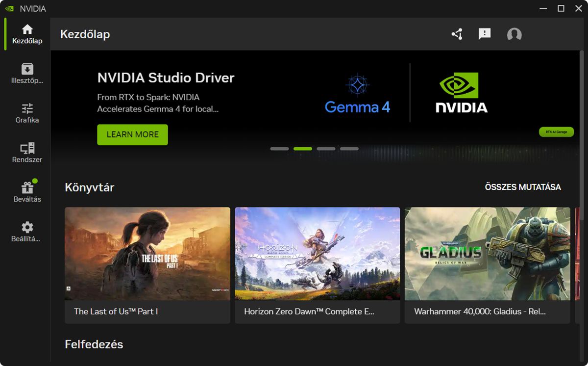Viewport: 588px width, 366px height.
Task: Open the user profile avatar
Action: click(514, 34)
